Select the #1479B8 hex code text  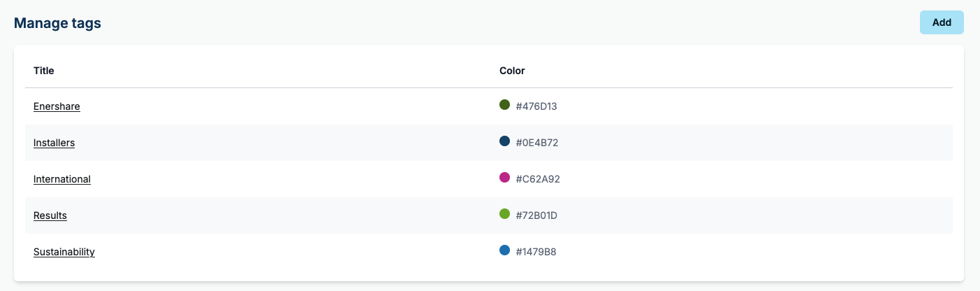click(536, 252)
